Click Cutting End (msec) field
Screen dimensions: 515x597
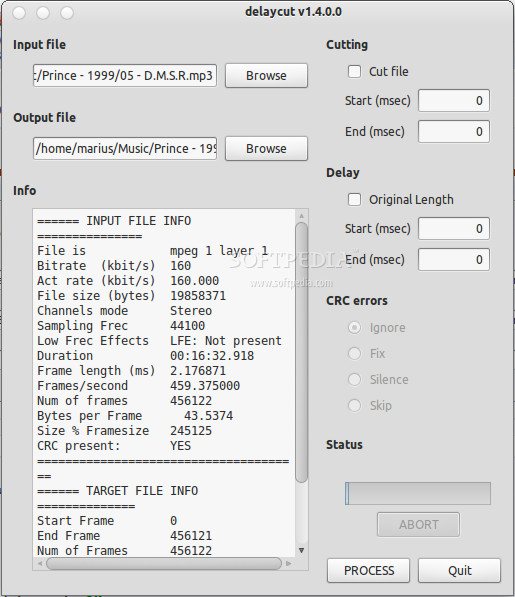point(454,131)
